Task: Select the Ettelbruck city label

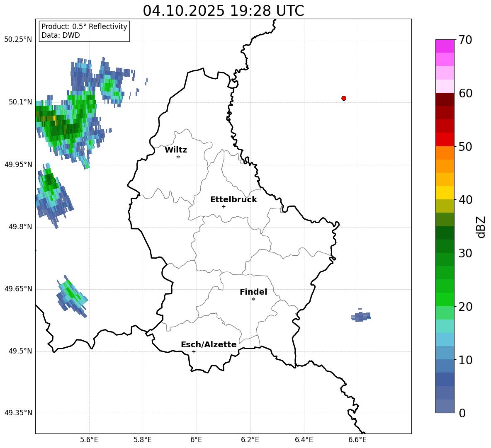Action: click(x=233, y=200)
